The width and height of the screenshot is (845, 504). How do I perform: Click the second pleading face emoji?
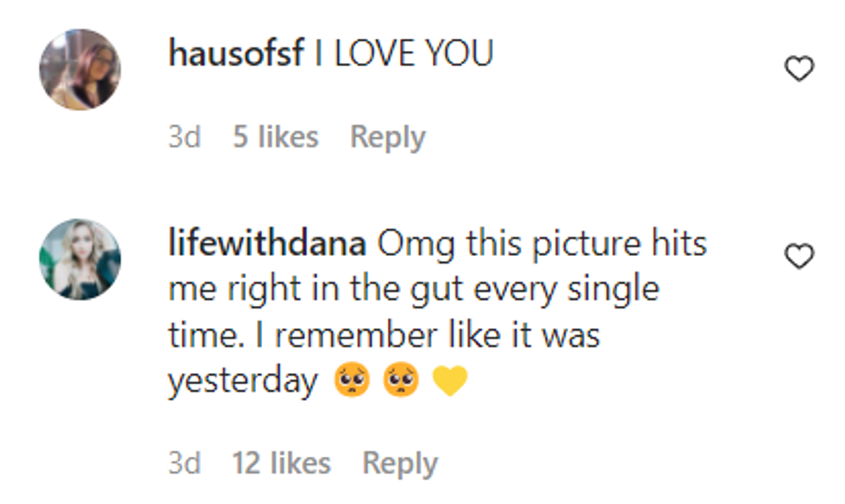tap(400, 382)
